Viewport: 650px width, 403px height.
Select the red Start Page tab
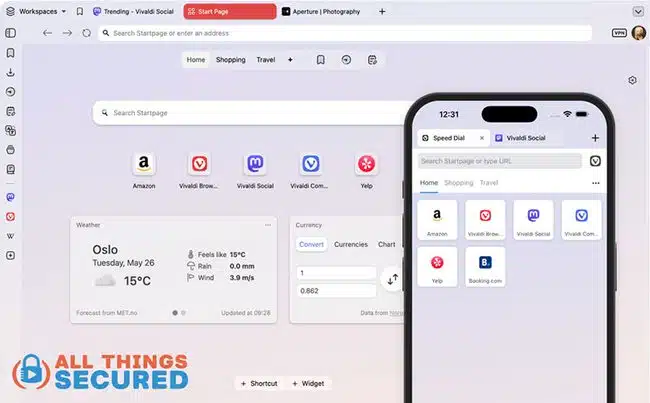(230, 12)
